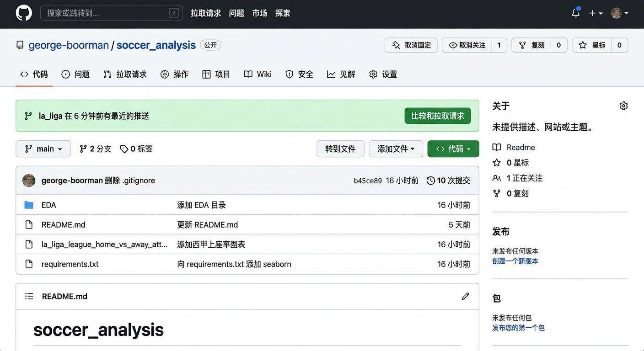Open commit 添加西甲上座率图表
644x351 pixels.
pyautogui.click(x=211, y=245)
